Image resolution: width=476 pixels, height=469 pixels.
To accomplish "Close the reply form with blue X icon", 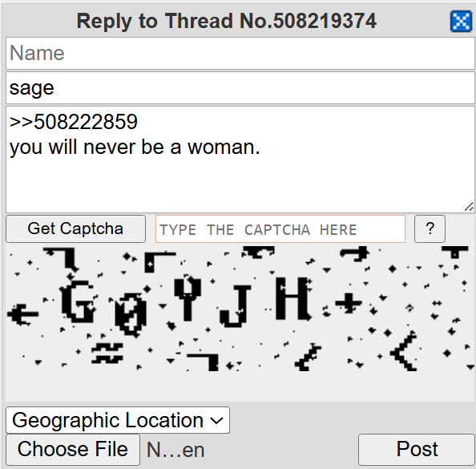I will [x=461, y=22].
